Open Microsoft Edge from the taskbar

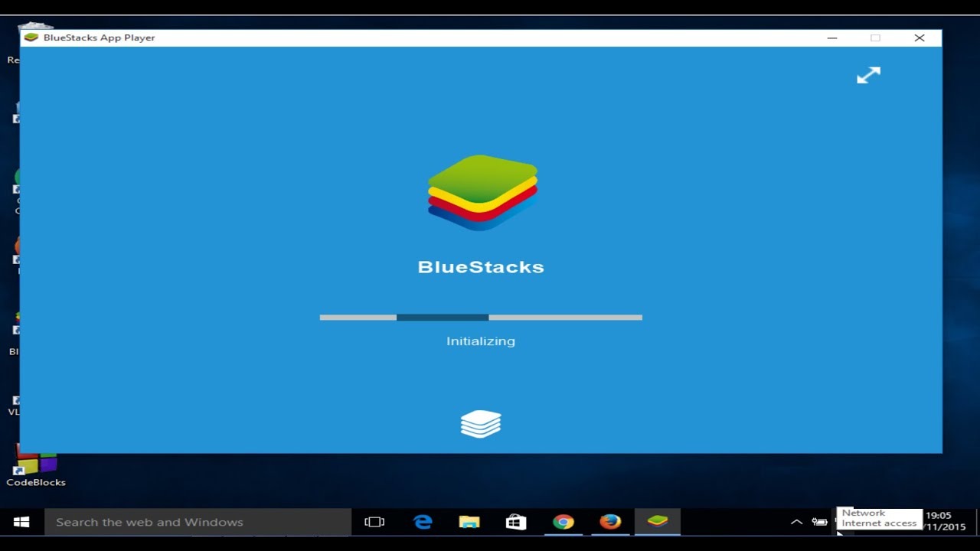click(x=423, y=521)
